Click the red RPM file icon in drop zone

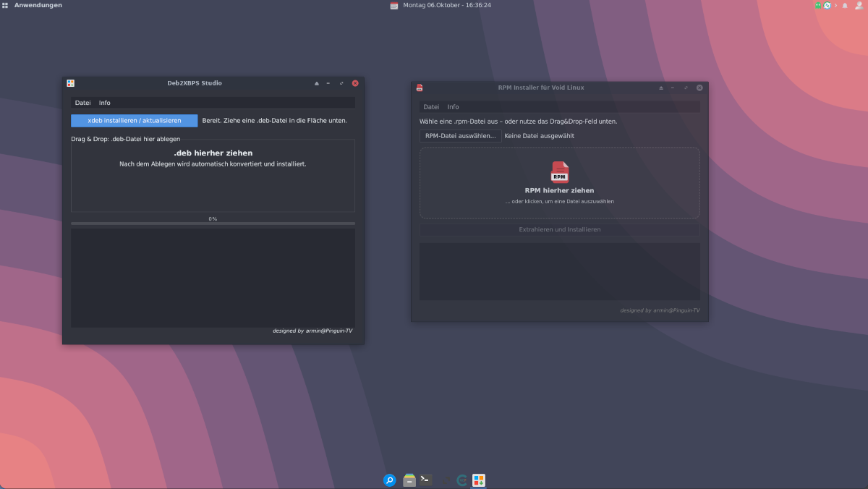pos(559,172)
